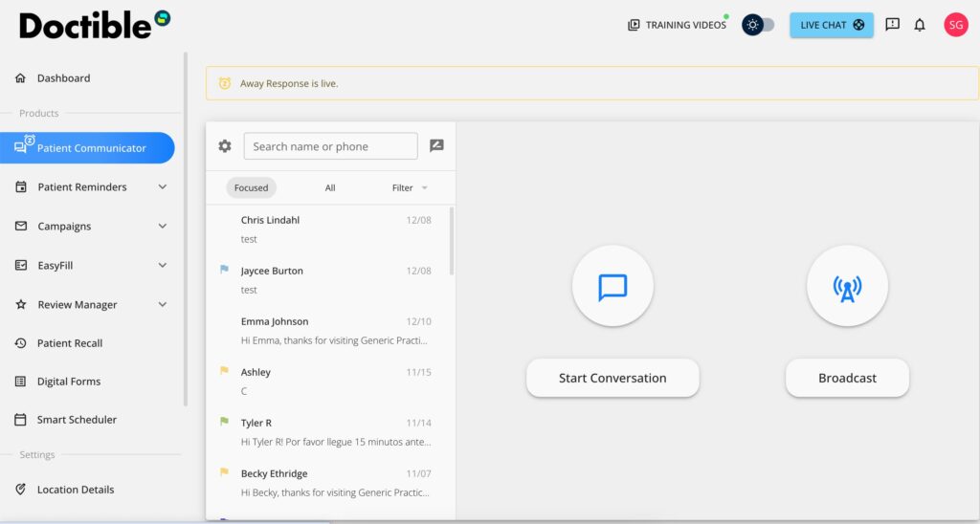This screenshot has width=980, height=524.
Task: Open the Review Manager menu item
Action: click(x=77, y=305)
